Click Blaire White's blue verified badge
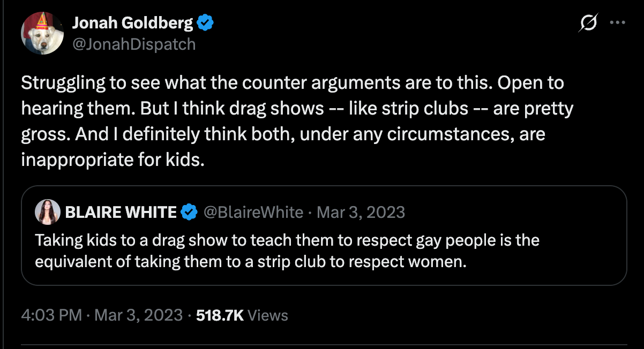Viewport: 644px width, 349px height. [189, 213]
